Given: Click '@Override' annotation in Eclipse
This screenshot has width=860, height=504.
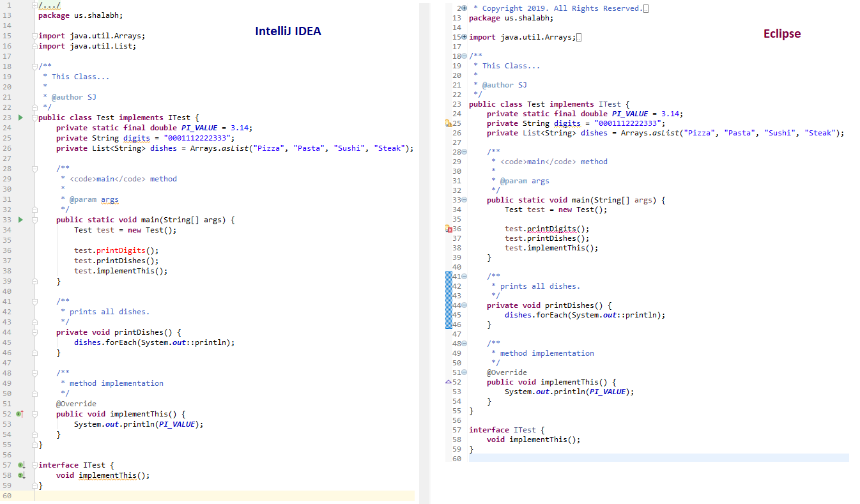Looking at the screenshot, I should click(x=507, y=372).
